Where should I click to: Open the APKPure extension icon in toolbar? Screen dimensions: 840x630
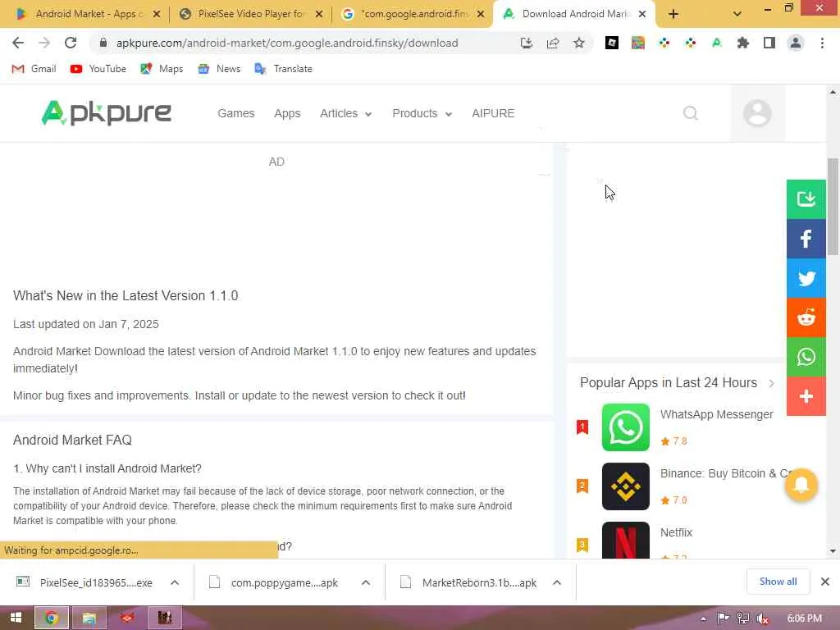(717, 43)
